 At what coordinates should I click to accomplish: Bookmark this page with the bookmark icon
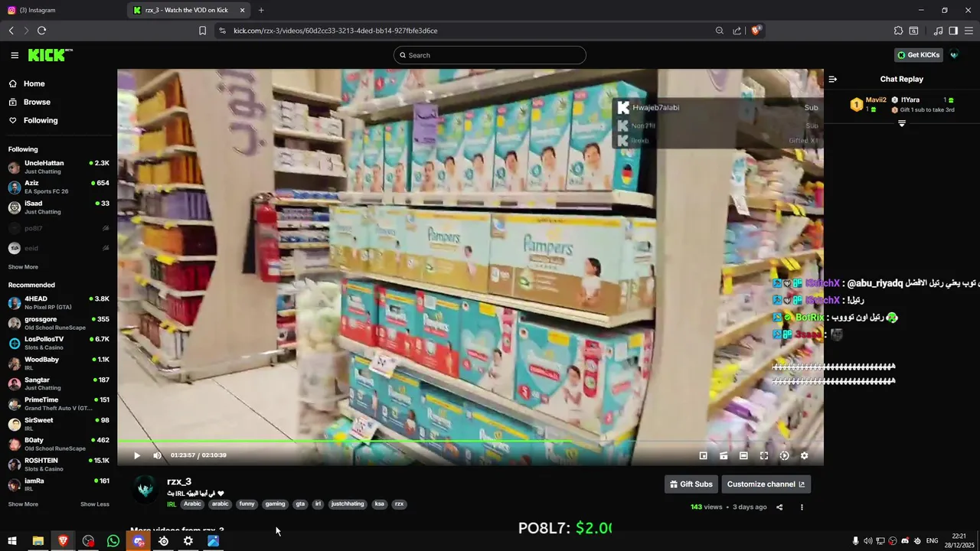[x=202, y=31]
